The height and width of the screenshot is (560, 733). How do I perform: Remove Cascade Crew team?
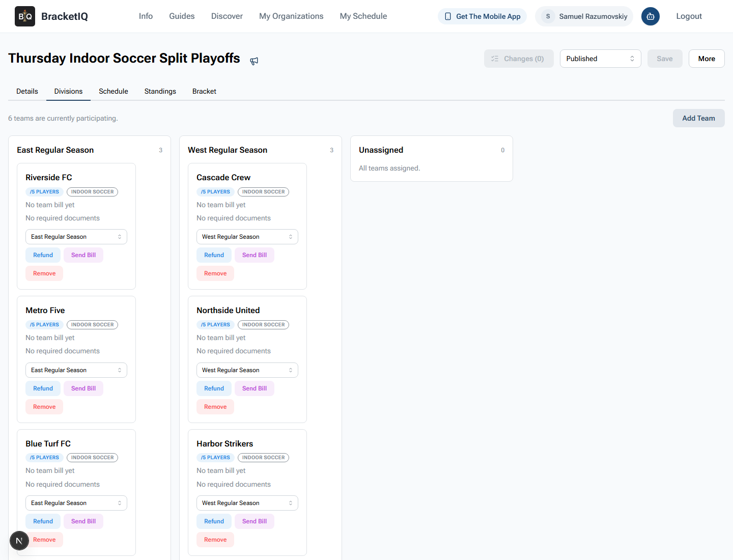[x=215, y=273]
